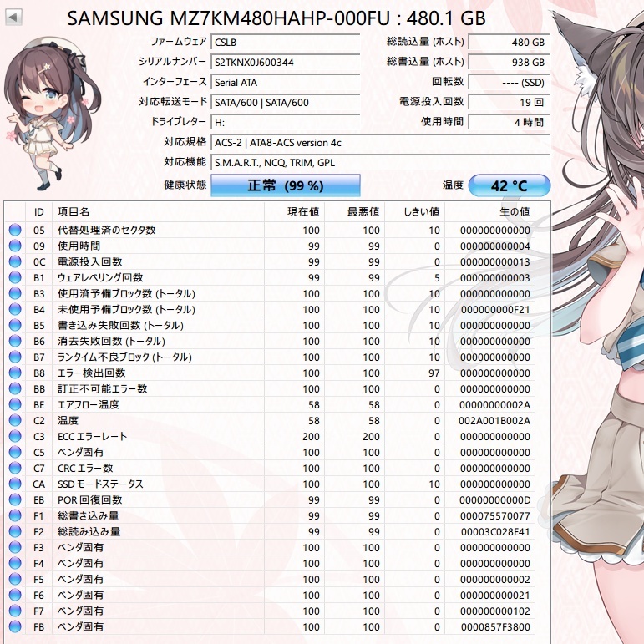The width and height of the screenshot is (644, 644).
Task: Click status icon for row 09 使用時間
Action: coord(15,246)
